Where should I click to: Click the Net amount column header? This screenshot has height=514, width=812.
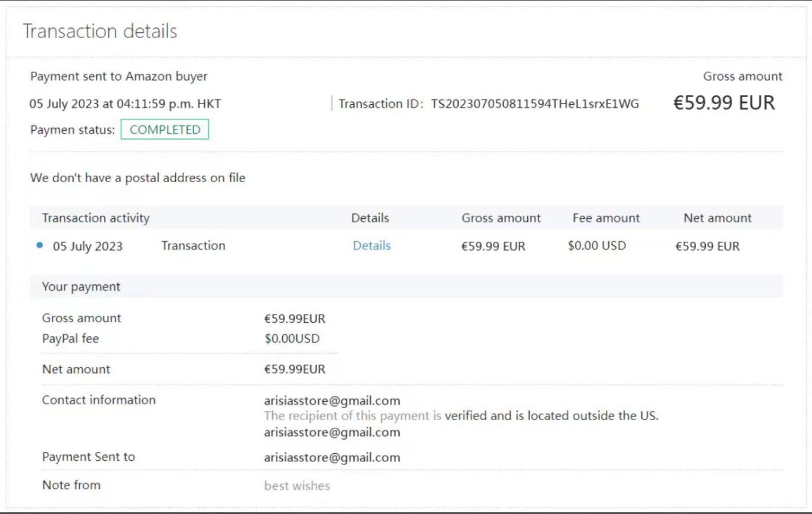[x=717, y=218]
